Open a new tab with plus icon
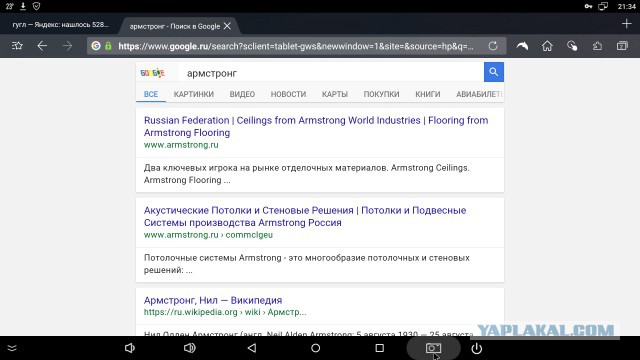 pos(627,24)
